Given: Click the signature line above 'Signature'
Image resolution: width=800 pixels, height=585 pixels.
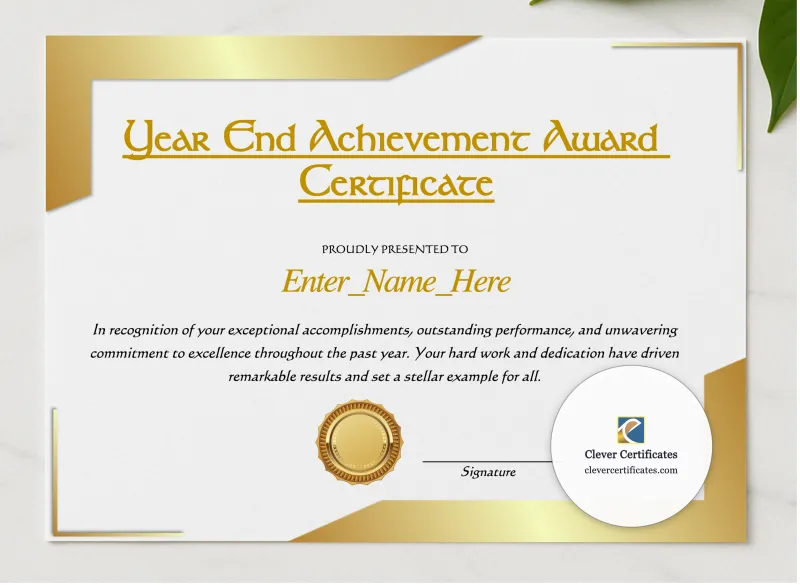Looking at the screenshot, I should tap(489, 462).
